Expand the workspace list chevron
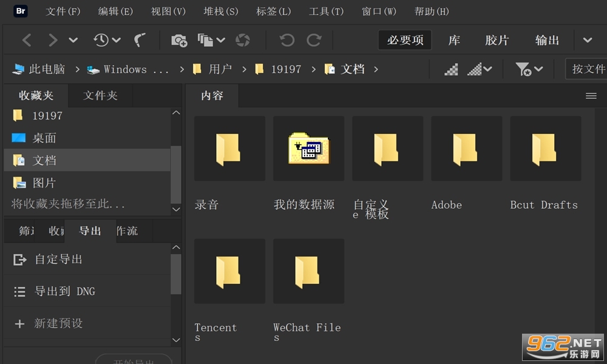This screenshot has height=364, width=607. 588,40
